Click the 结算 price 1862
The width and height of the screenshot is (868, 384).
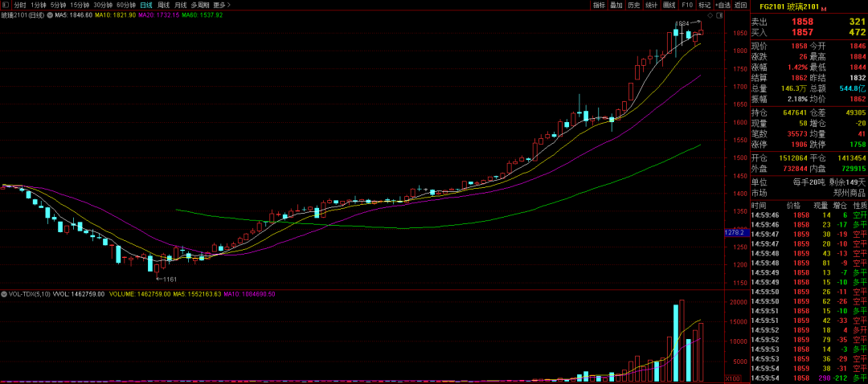(799, 77)
